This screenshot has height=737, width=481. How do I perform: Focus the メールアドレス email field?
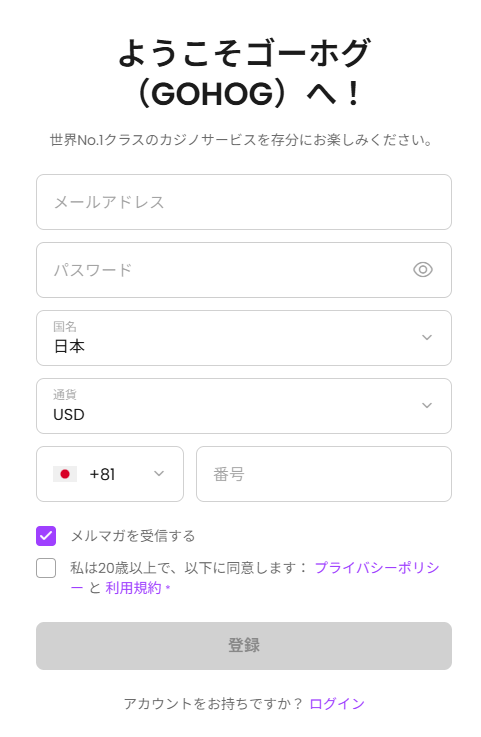pos(244,202)
